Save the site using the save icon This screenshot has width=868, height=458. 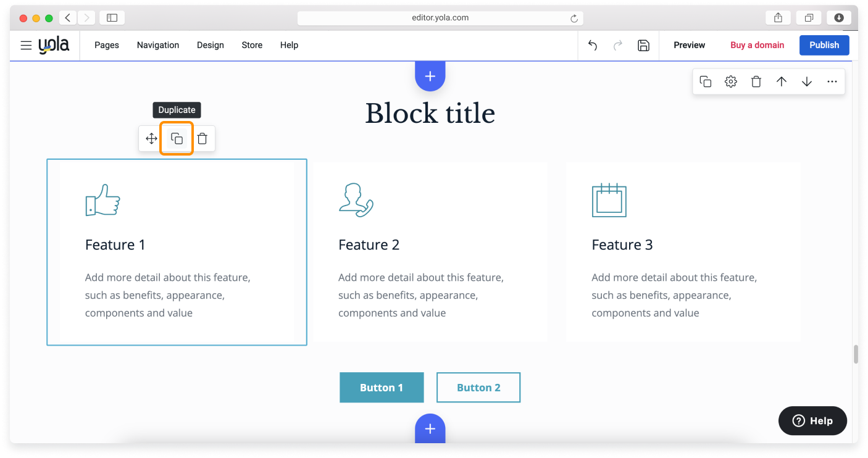[x=643, y=45]
